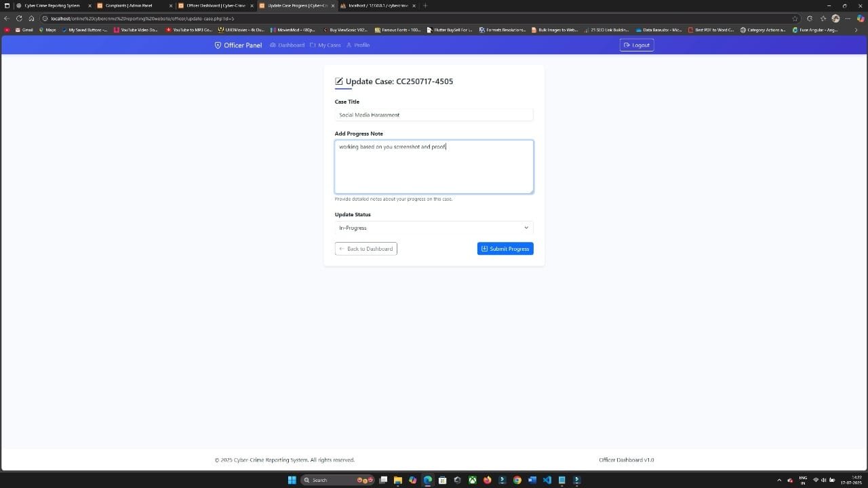Click the browser back arrow
This screenshot has width=868, height=488.
[7, 18]
